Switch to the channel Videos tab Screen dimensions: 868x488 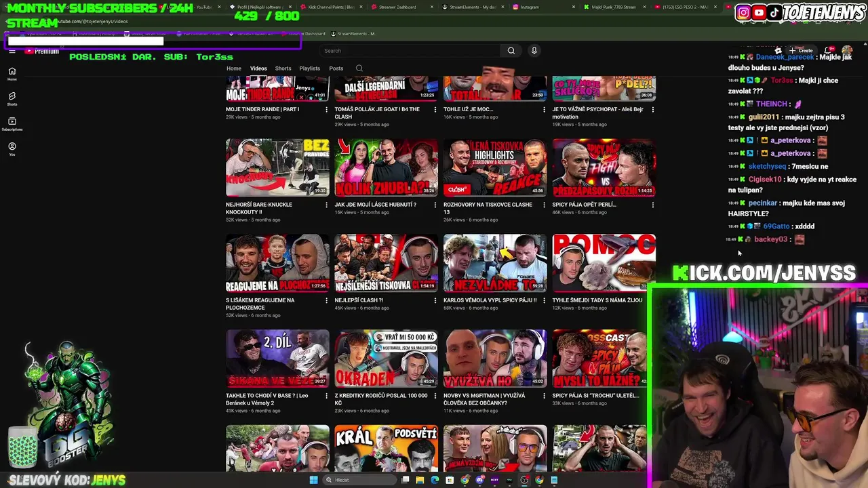pos(258,68)
